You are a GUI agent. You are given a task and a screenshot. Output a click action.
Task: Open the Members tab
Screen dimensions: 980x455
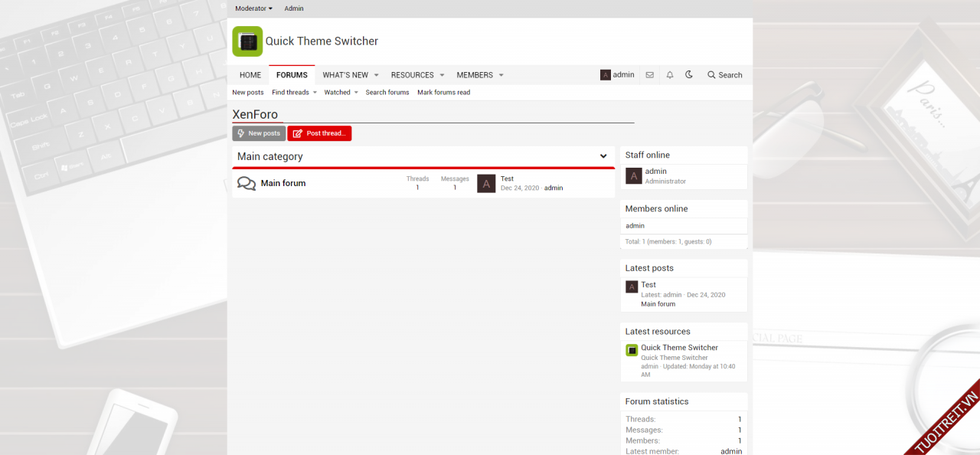coord(475,75)
